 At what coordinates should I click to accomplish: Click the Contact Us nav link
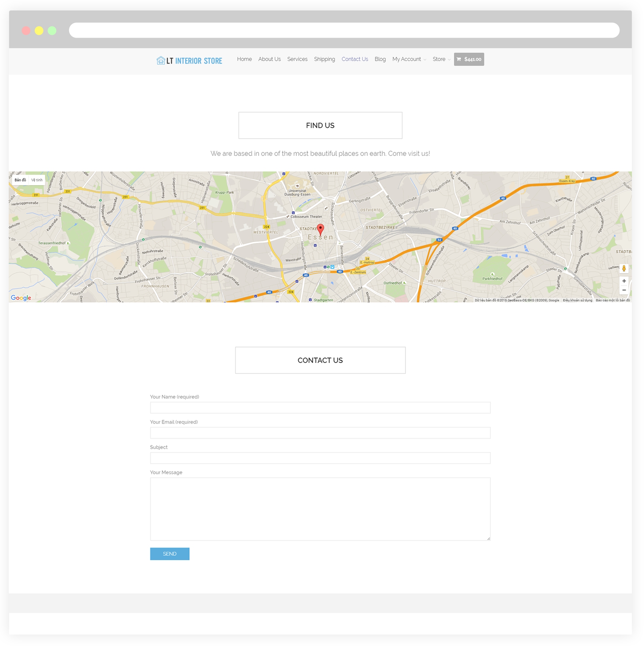pos(355,59)
